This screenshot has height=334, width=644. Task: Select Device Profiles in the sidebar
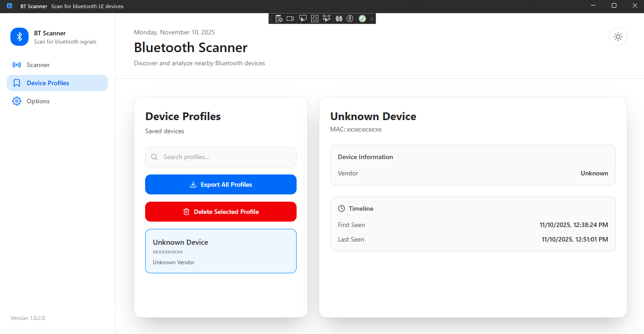point(48,83)
